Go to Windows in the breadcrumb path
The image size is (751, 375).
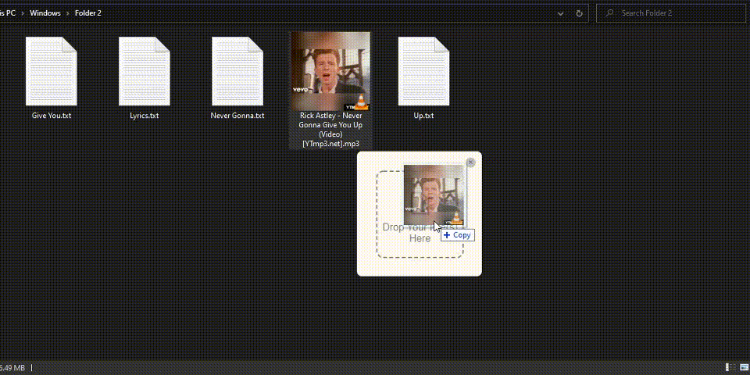(45, 13)
